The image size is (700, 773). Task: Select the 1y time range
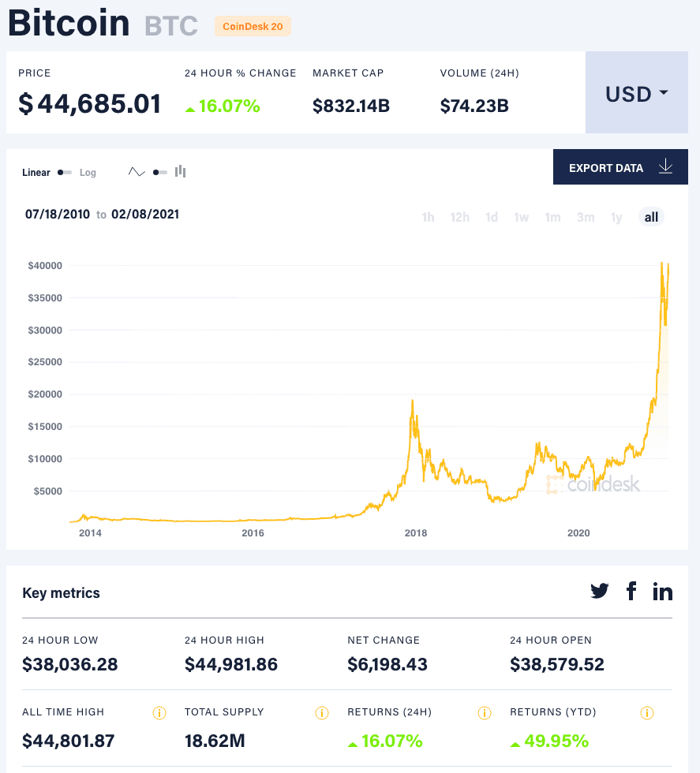[616, 217]
